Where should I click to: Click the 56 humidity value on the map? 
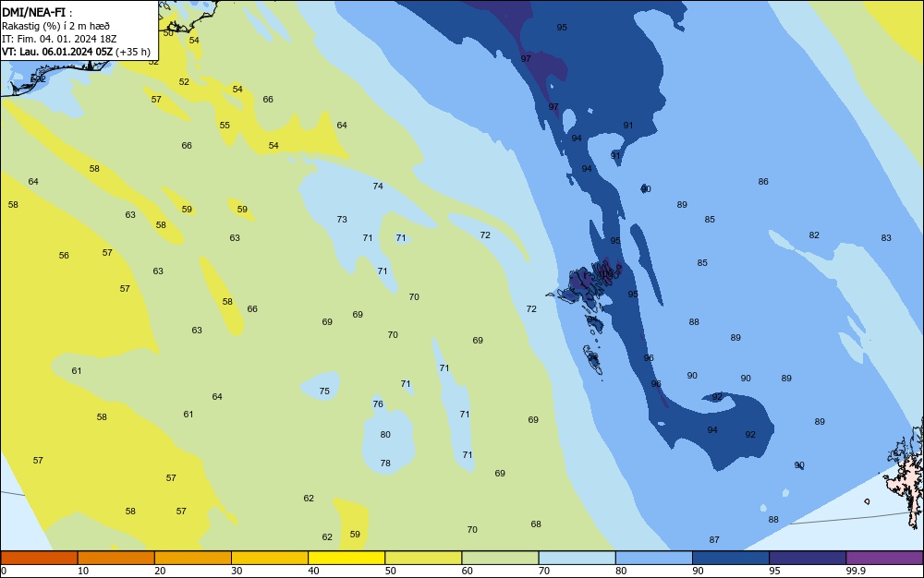coord(64,256)
